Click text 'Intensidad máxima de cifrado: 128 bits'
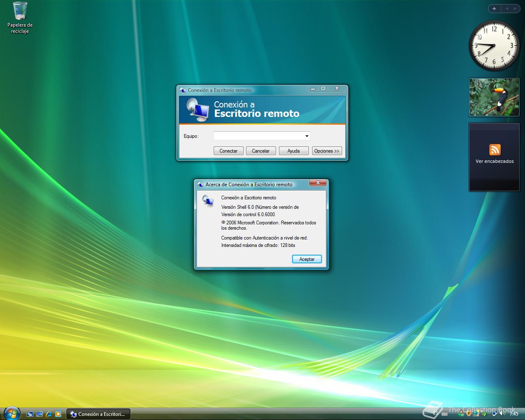525x420 pixels. (x=258, y=245)
